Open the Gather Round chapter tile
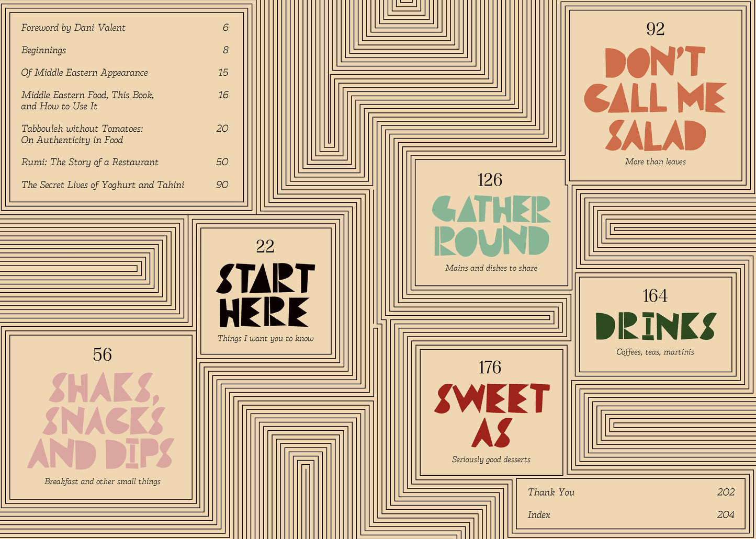756x539 pixels. [x=491, y=226]
